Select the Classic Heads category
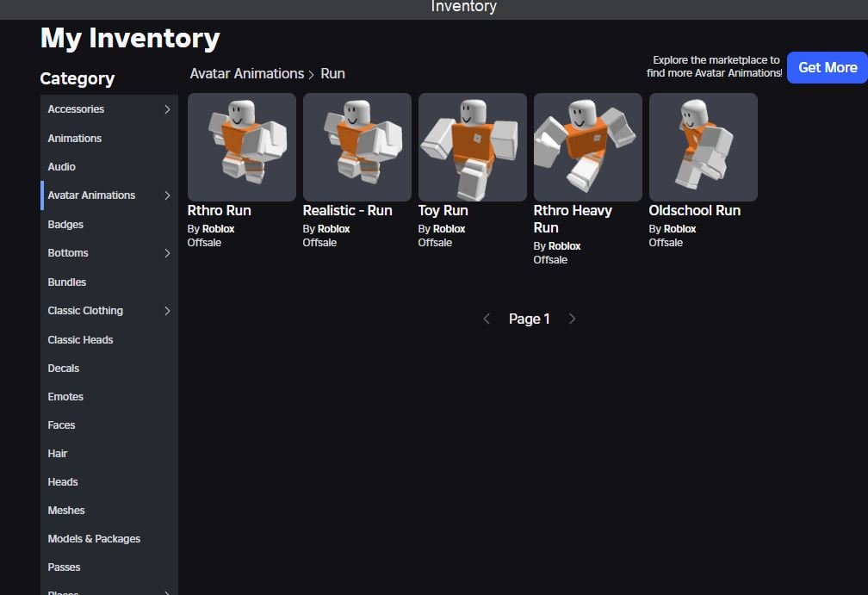The height and width of the screenshot is (595, 868). click(80, 340)
